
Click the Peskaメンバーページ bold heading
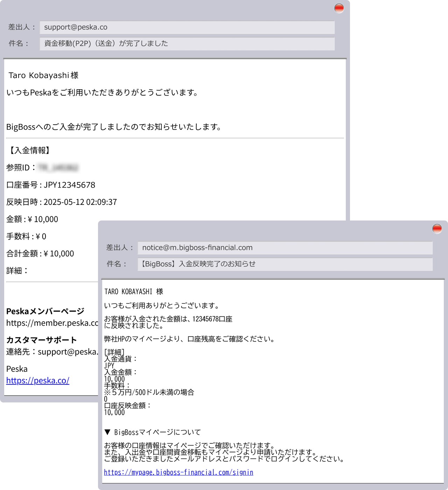pos(45,311)
